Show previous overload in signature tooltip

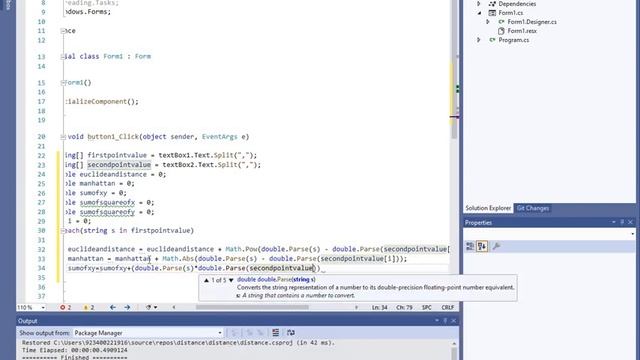point(207,280)
